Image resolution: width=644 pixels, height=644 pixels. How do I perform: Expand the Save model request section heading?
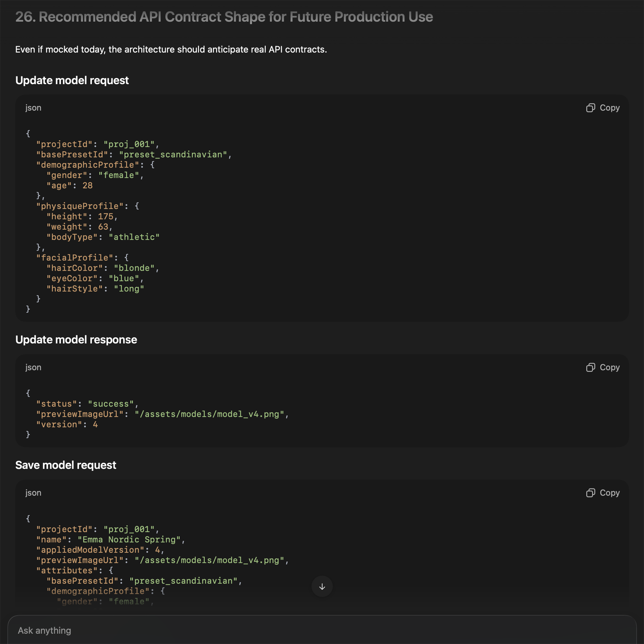(66, 465)
